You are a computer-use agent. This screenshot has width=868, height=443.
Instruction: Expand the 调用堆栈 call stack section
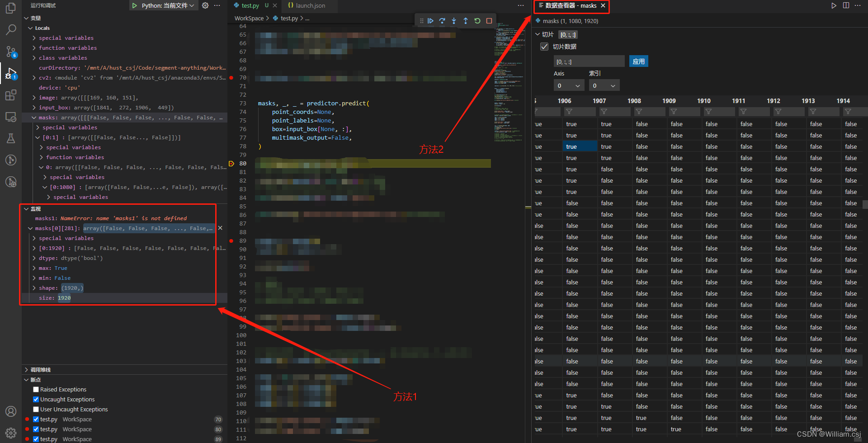[x=26, y=370]
